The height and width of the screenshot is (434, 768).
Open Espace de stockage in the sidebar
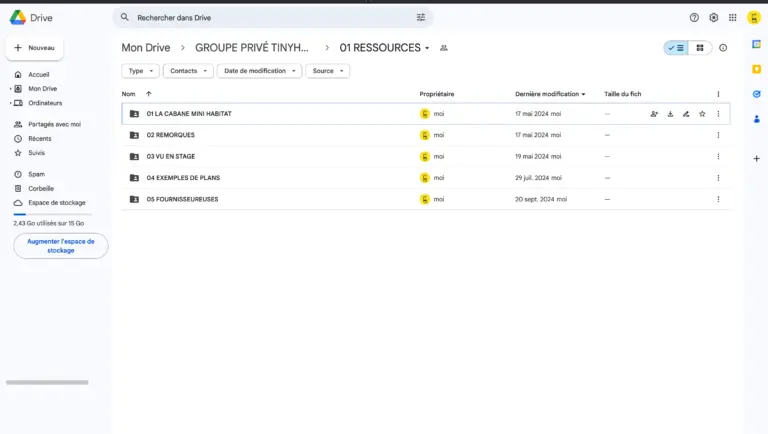tap(56, 203)
